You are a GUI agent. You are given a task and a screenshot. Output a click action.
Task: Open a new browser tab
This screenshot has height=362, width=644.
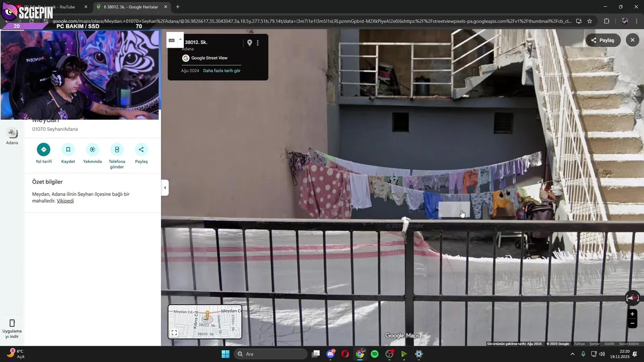click(178, 7)
